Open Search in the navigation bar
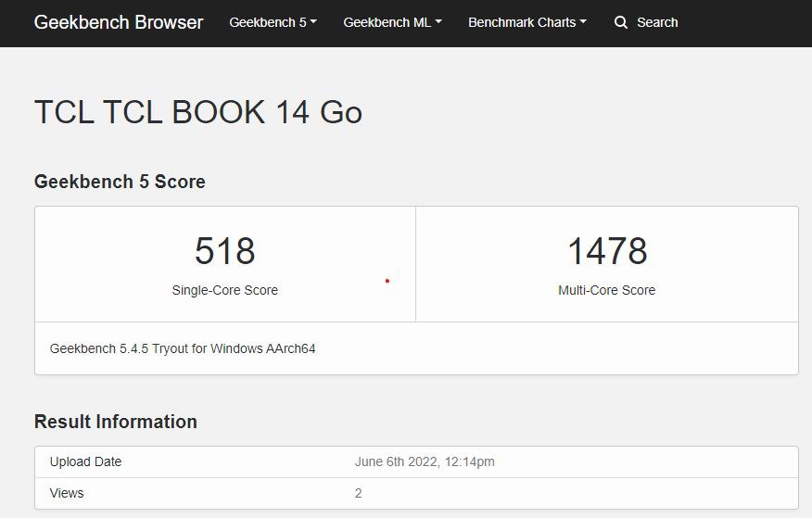Viewport: 812px width, 518px height. click(x=657, y=23)
